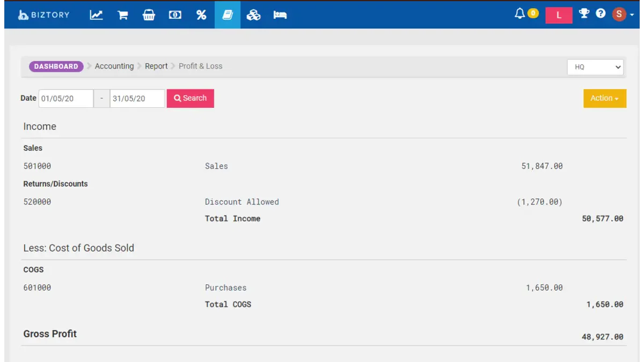Go to Dashboard breadcrumb
The image size is (644, 362).
pos(56,67)
